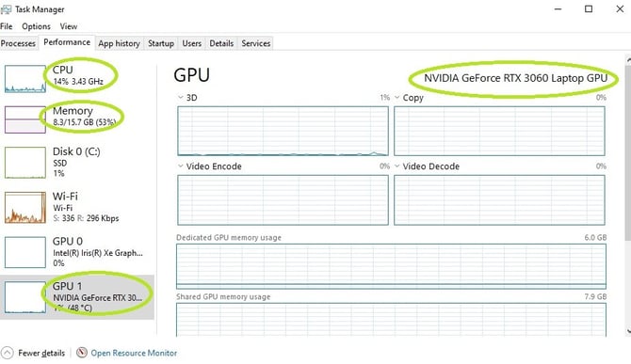
Task: Select the GPU 1 thumbnail graph
Action: coord(24,297)
